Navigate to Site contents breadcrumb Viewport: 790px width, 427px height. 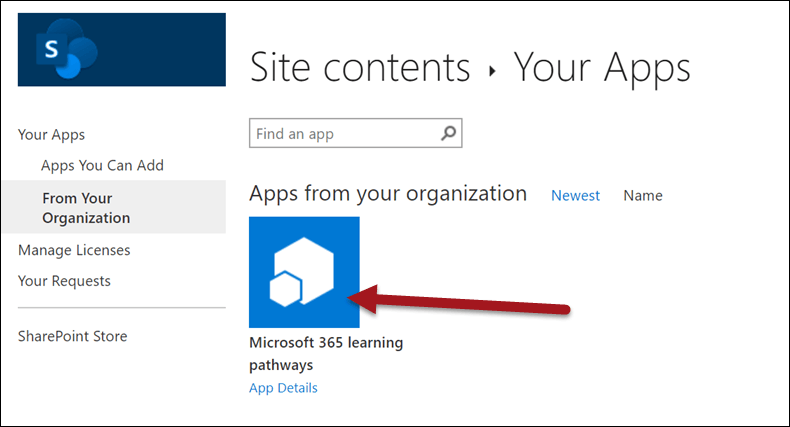(360, 67)
